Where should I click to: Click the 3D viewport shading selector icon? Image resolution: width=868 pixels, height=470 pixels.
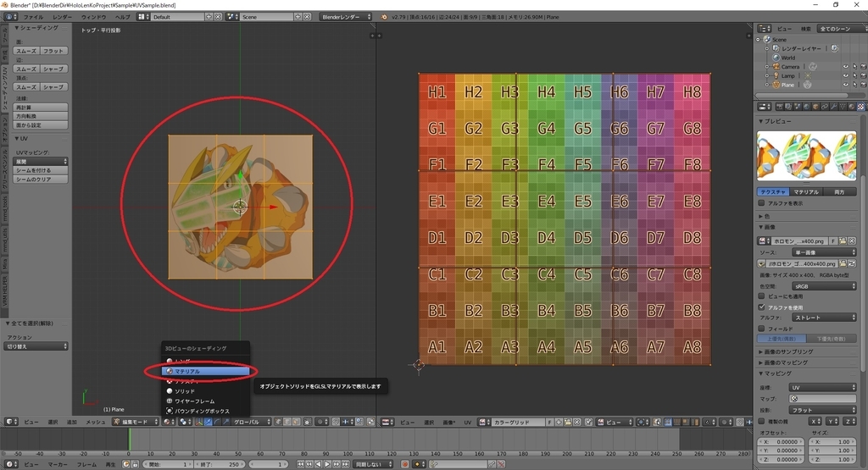coord(169,422)
